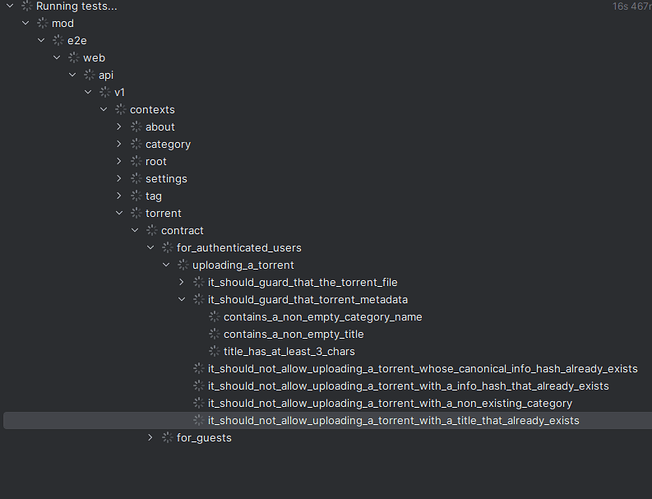Click spinner icon beside for_authenticated_users

click(167, 247)
